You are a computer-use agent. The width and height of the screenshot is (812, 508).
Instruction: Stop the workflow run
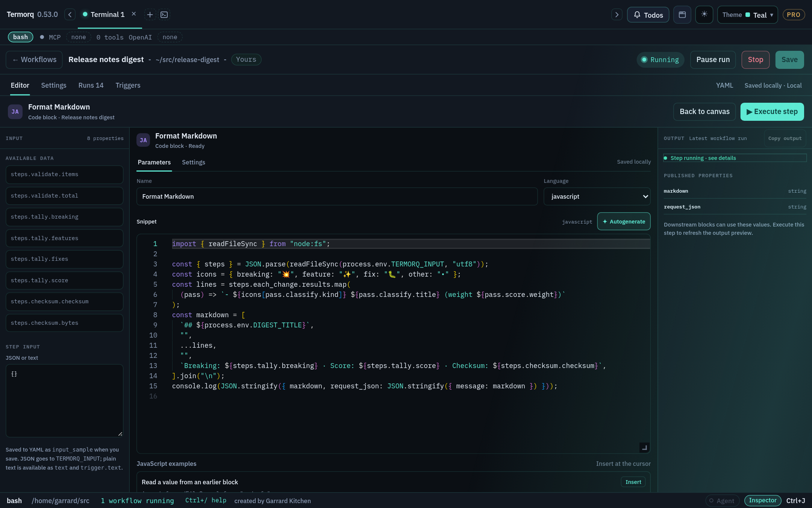755,60
